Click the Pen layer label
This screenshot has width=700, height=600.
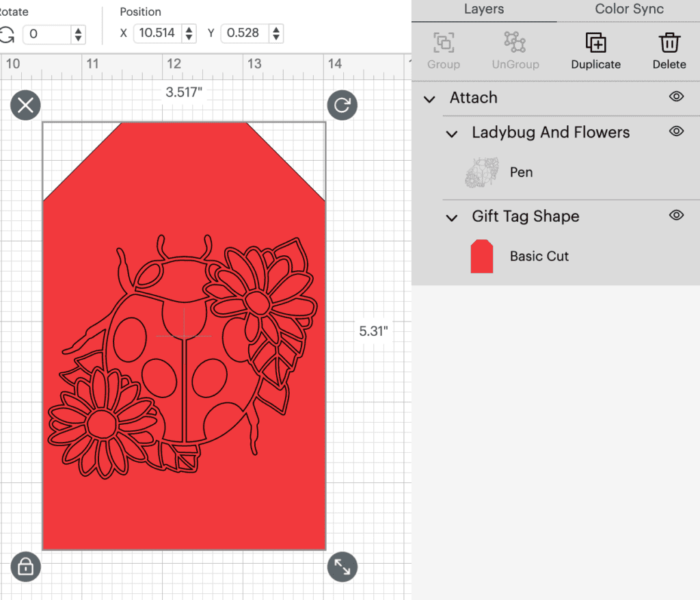click(x=522, y=172)
